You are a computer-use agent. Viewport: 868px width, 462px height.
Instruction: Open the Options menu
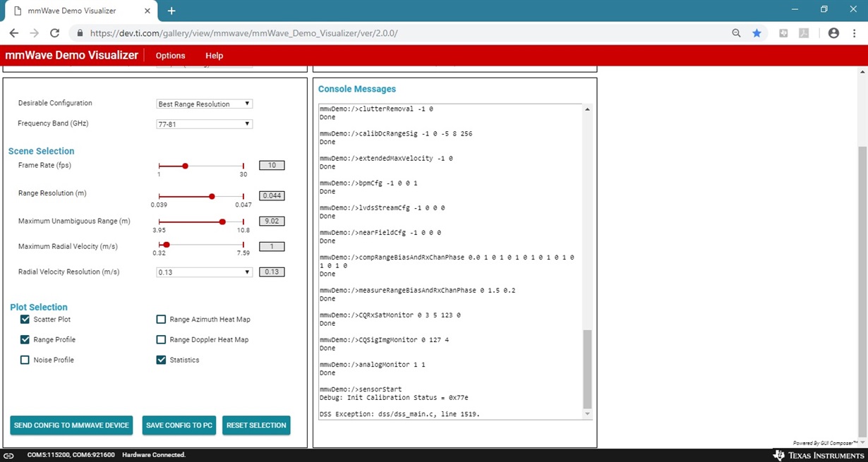170,56
